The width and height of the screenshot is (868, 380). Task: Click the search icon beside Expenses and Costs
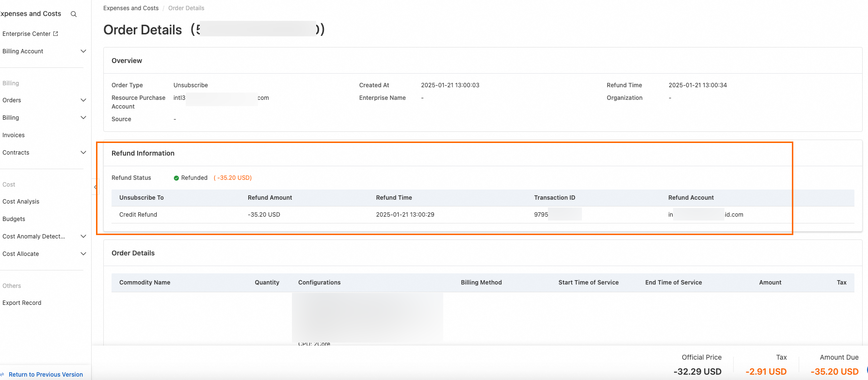(74, 14)
